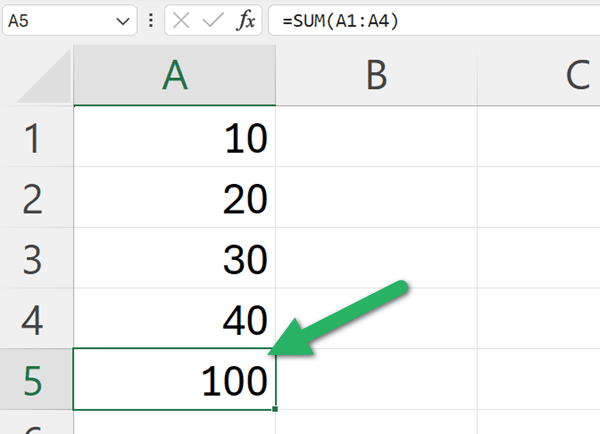This screenshot has height=434, width=600.
Task: Click the Cancel X icon in formula bar
Action: [x=181, y=20]
